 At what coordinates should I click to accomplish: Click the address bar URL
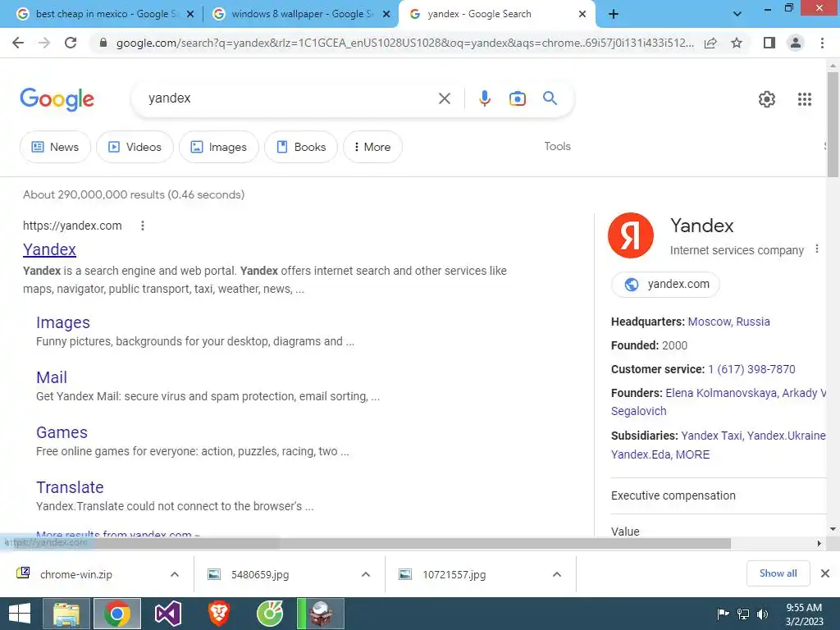tap(404, 43)
